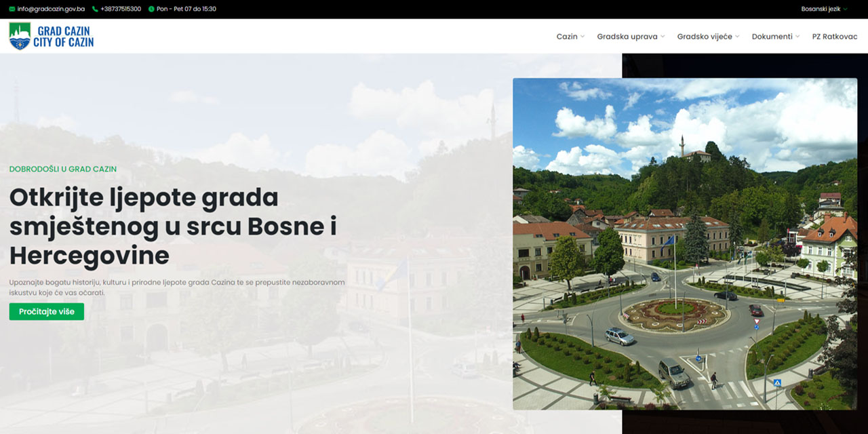Call the +38737515300 phone number link
Viewport: 868px width, 434px height.
click(x=121, y=9)
